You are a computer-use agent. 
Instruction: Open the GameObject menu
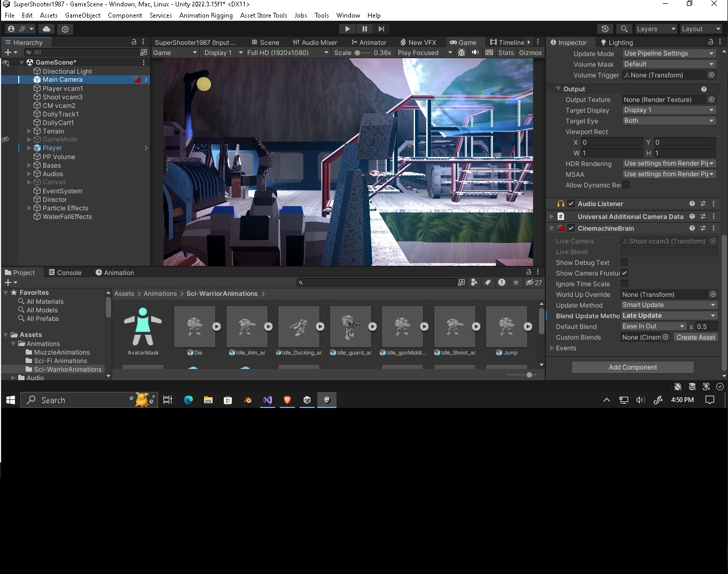point(83,15)
